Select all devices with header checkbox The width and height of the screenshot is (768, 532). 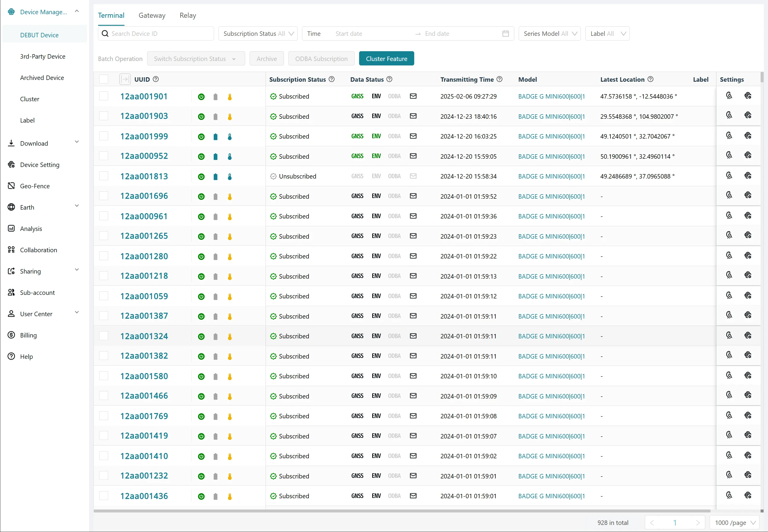pos(104,79)
